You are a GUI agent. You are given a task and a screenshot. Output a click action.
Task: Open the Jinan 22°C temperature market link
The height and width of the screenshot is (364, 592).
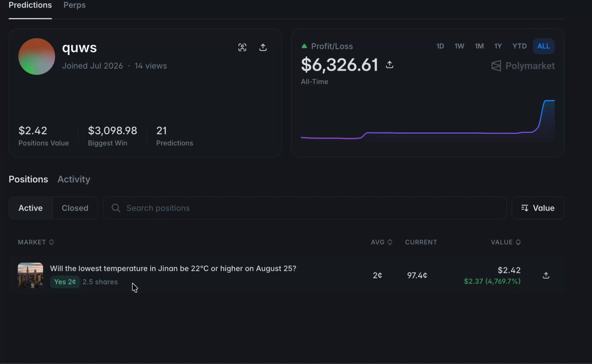[x=173, y=269]
